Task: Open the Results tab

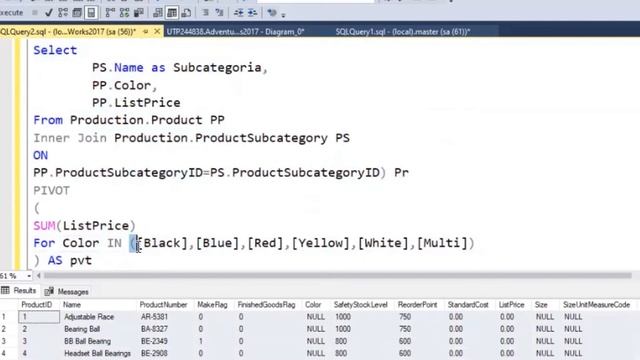Action: click(19, 291)
